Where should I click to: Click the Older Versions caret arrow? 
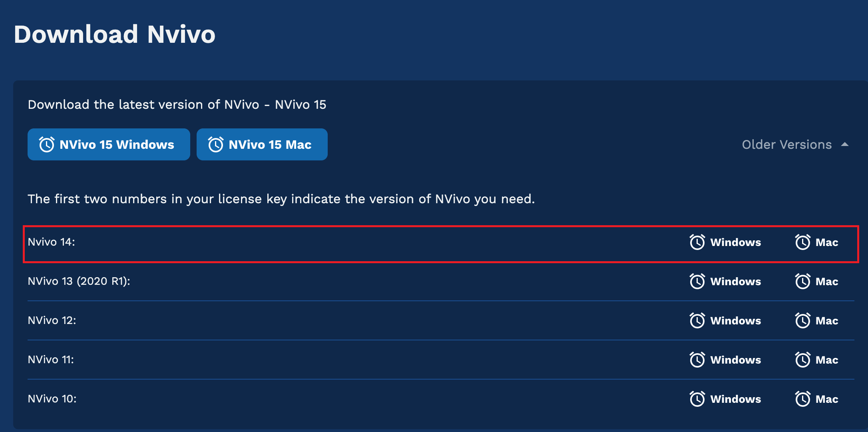[845, 144]
